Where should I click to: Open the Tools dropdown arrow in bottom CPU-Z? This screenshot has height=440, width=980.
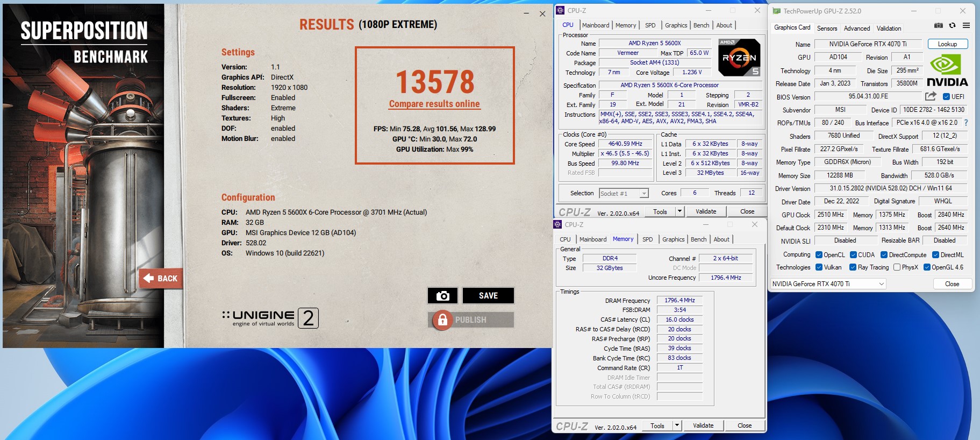tap(677, 425)
